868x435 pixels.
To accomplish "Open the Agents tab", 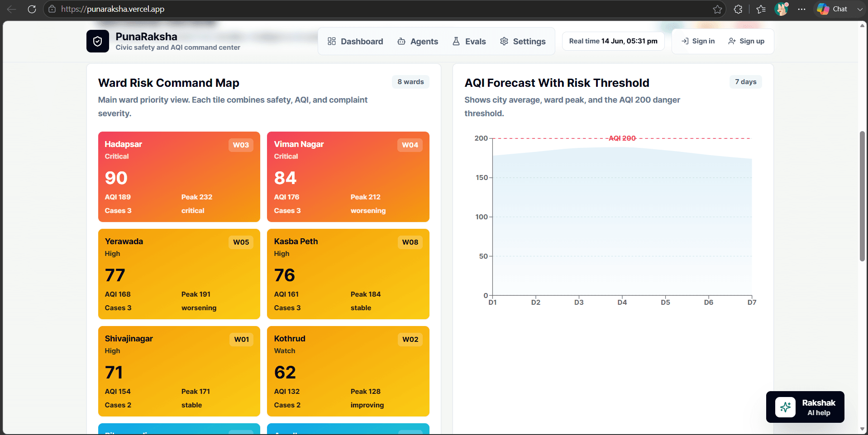I will point(418,42).
